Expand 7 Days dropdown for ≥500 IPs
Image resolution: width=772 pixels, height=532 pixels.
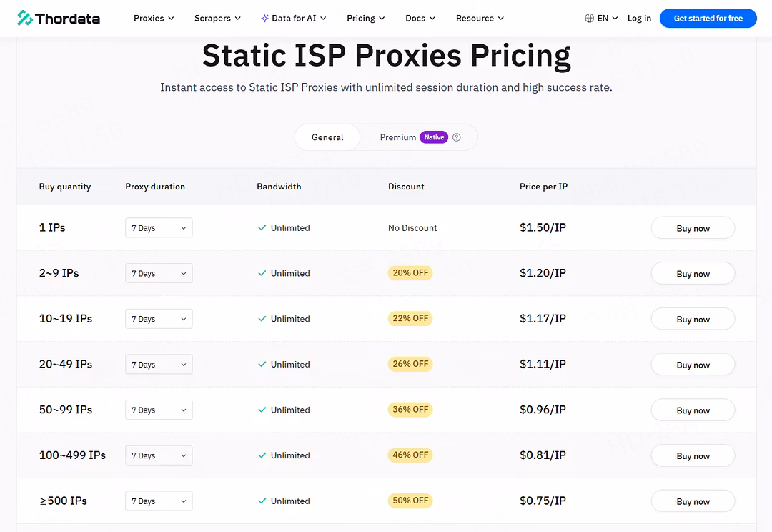pos(159,501)
